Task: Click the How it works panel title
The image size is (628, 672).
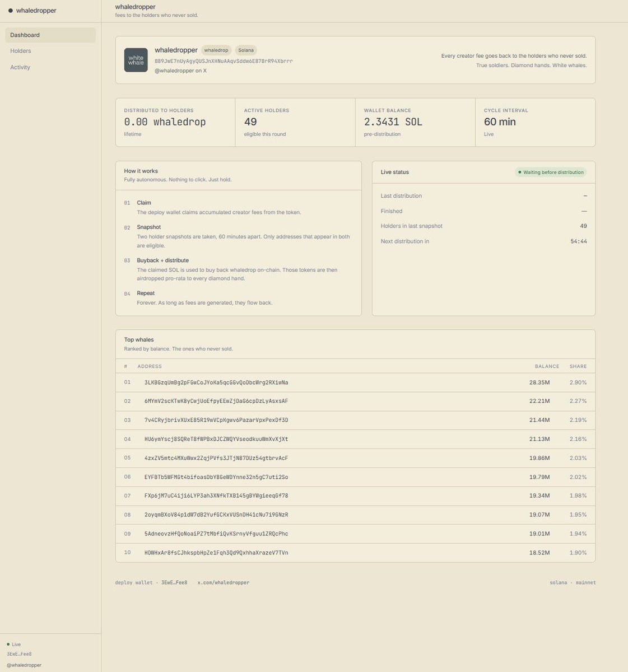Action: coord(141,171)
